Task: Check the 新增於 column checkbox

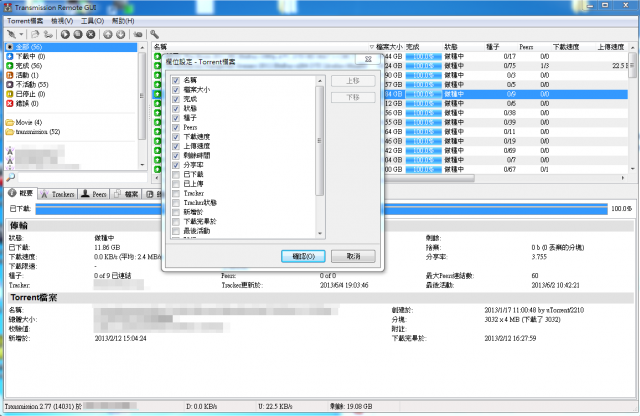Action: pyautogui.click(x=176, y=212)
